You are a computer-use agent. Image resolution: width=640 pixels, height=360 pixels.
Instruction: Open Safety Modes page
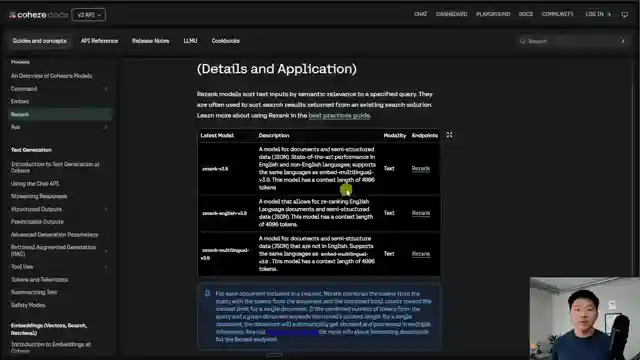pyautogui.click(x=28, y=305)
